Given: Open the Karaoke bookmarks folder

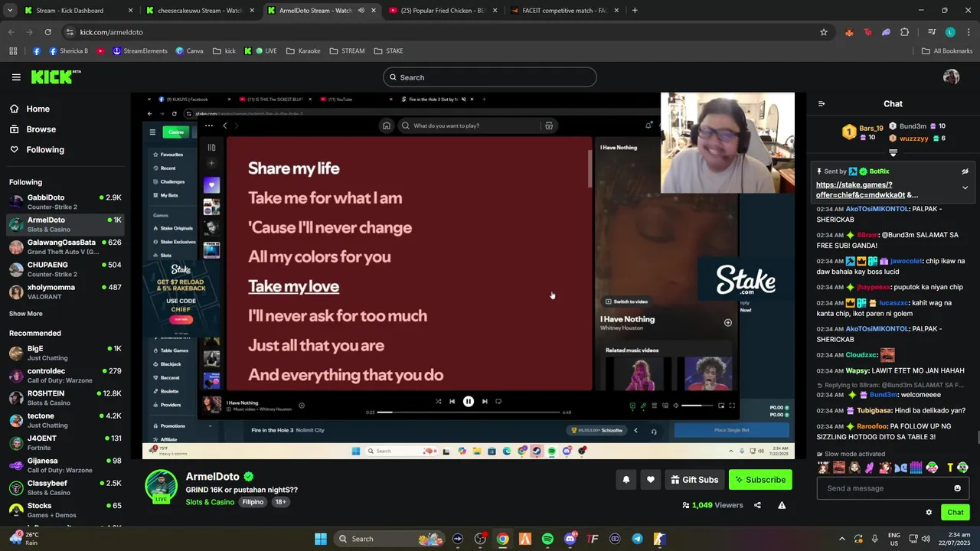Looking at the screenshot, I should 303,51.
